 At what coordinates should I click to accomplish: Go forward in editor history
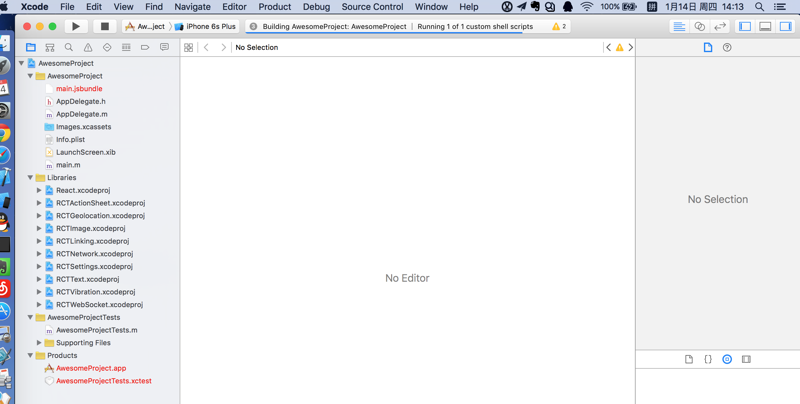tap(223, 47)
